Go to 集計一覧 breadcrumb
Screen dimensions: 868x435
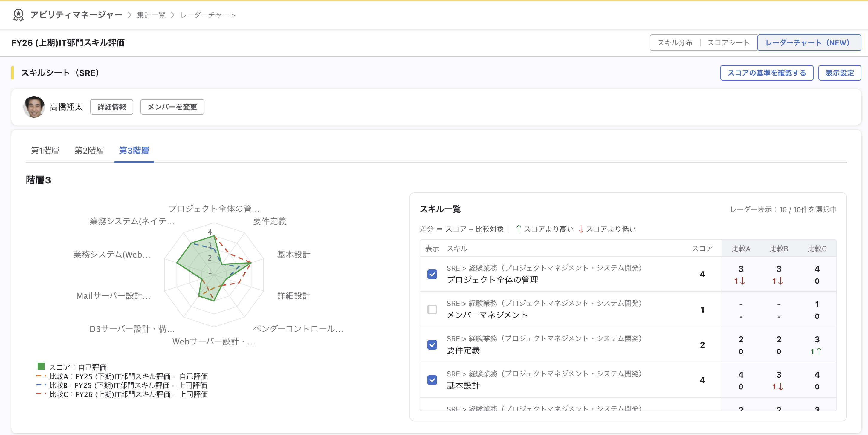151,15
